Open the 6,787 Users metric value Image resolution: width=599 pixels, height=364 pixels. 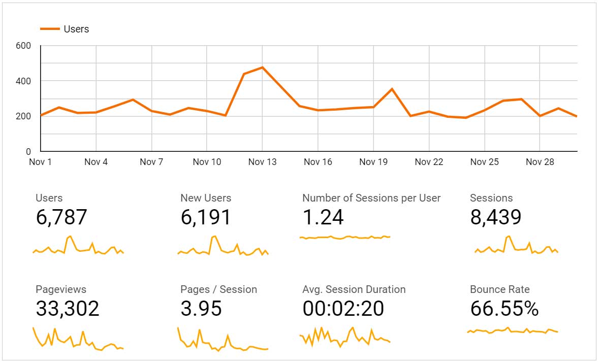pyautogui.click(x=61, y=217)
